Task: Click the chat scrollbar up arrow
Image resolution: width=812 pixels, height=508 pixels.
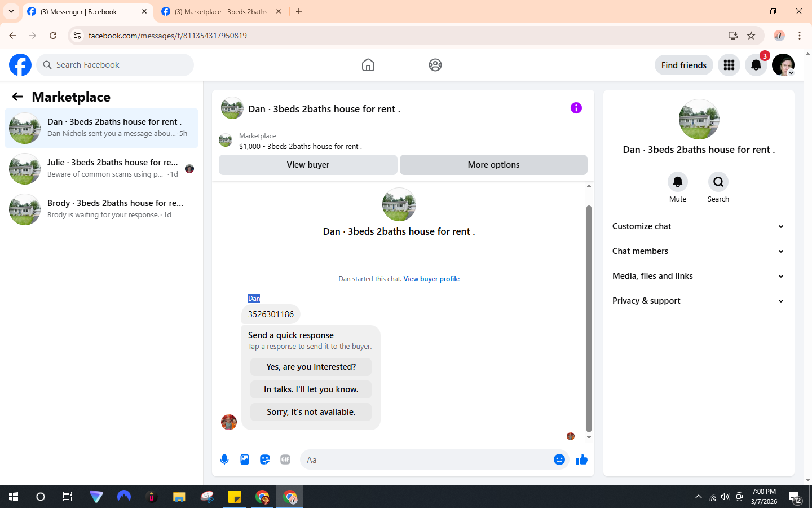Action: coord(589,186)
